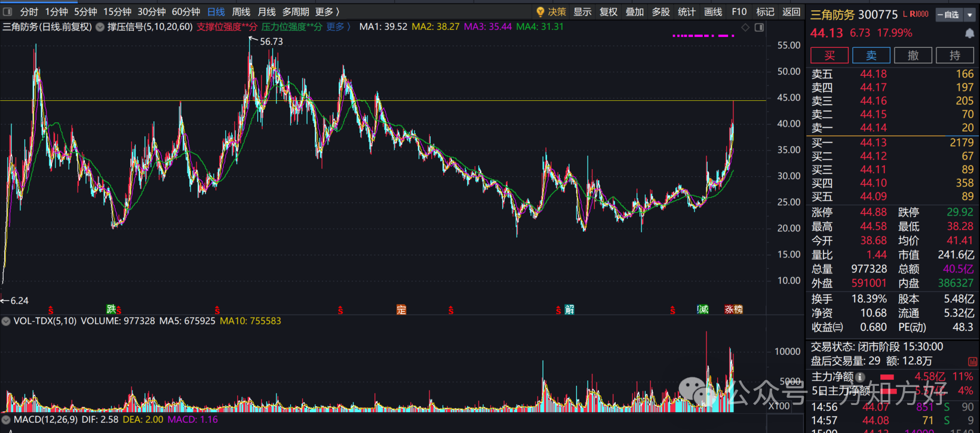The image size is (980, 433).
Task: Click the 涨停 44.88 limit-up price
Action: point(874,213)
